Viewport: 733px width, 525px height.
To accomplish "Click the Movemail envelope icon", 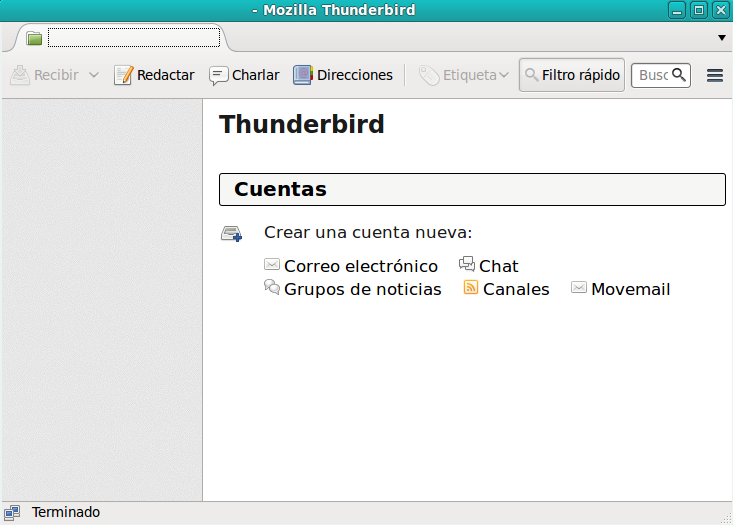I will tap(579, 287).
